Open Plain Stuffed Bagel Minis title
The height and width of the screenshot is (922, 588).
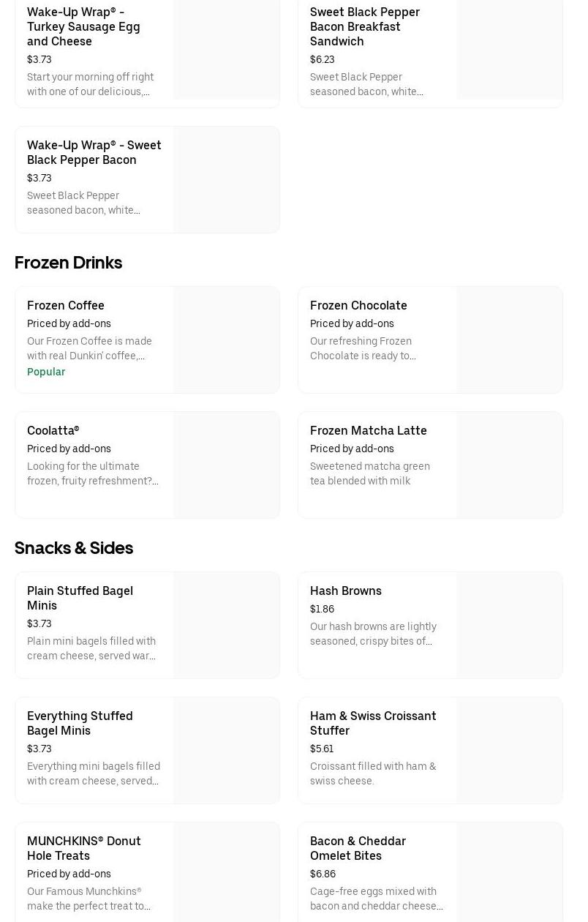[80, 598]
